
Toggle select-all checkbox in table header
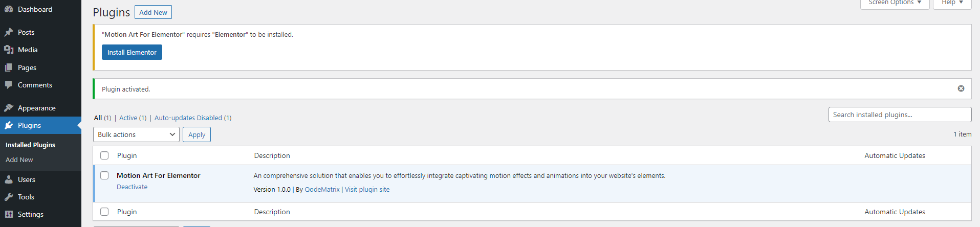pyautogui.click(x=104, y=155)
